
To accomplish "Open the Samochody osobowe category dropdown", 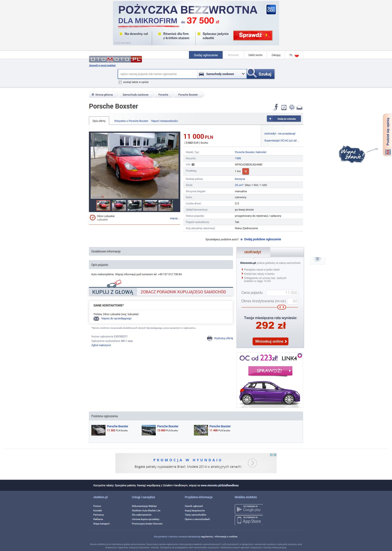I will pyautogui.click(x=222, y=74).
